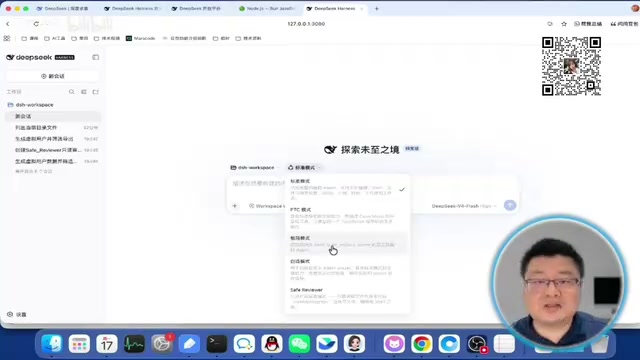Open the dsh-workspace dropdown above the composer
640x360 pixels.
(255, 168)
